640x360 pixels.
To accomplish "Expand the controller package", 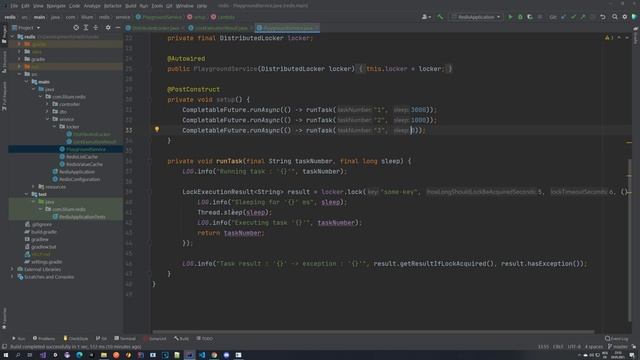I will [47, 104].
